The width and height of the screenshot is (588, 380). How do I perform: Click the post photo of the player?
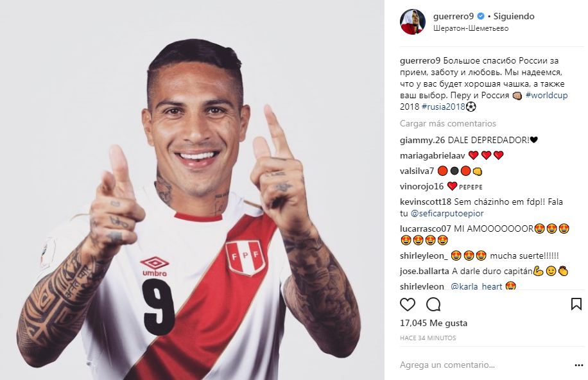192,190
